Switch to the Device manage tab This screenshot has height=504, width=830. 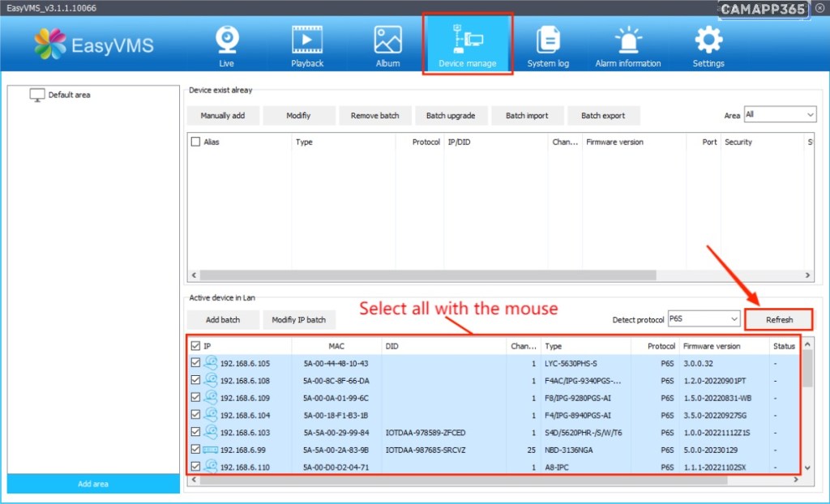(467, 45)
